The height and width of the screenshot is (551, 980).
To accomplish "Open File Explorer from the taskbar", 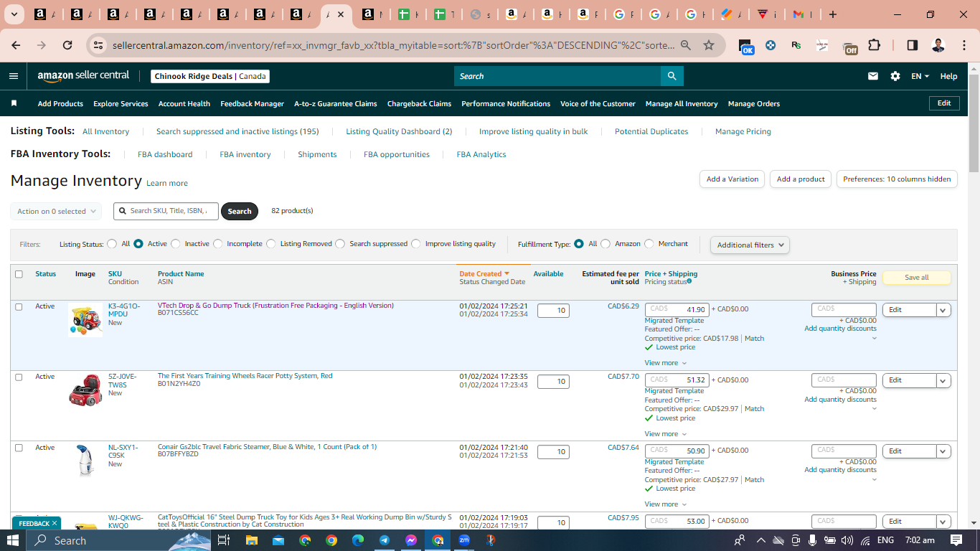I will pos(251,540).
